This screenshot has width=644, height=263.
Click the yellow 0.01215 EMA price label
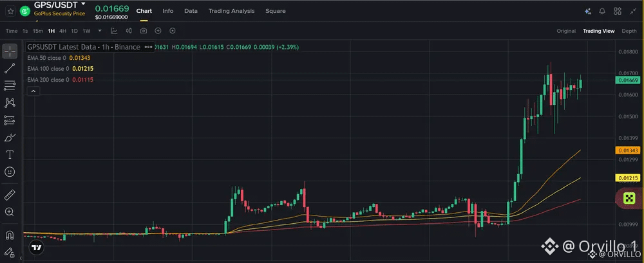(x=629, y=178)
